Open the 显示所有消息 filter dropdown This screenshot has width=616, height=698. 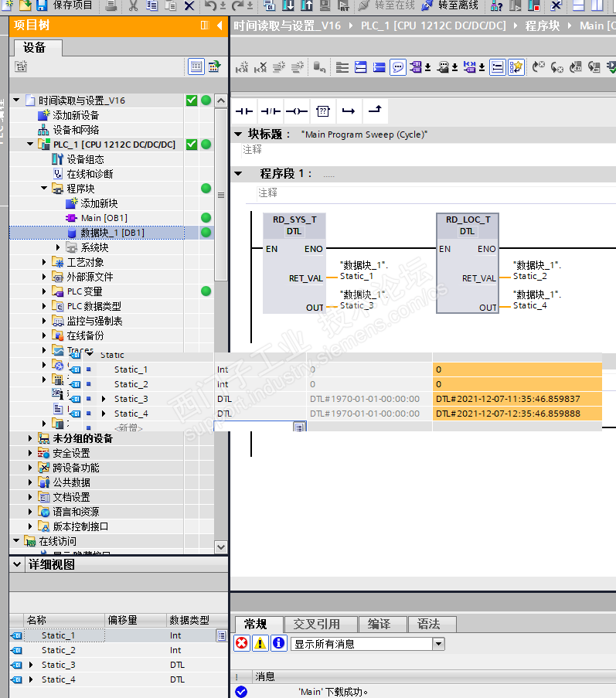coord(438,644)
